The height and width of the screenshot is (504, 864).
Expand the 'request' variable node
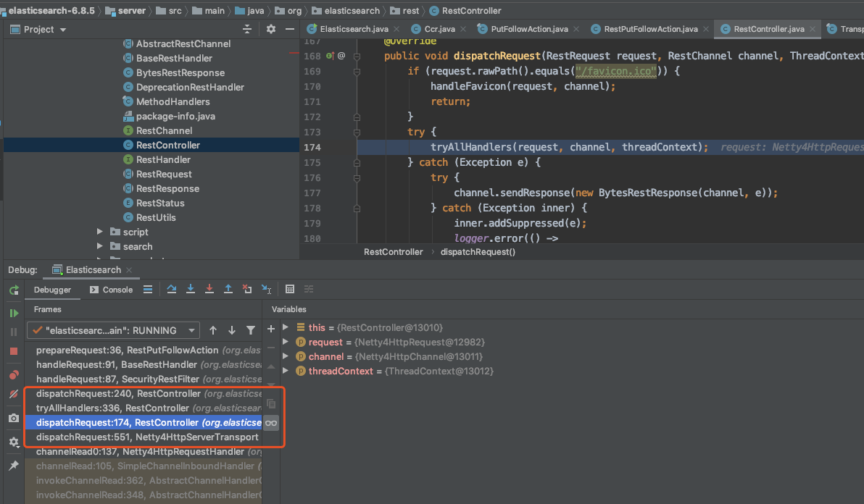tap(286, 342)
